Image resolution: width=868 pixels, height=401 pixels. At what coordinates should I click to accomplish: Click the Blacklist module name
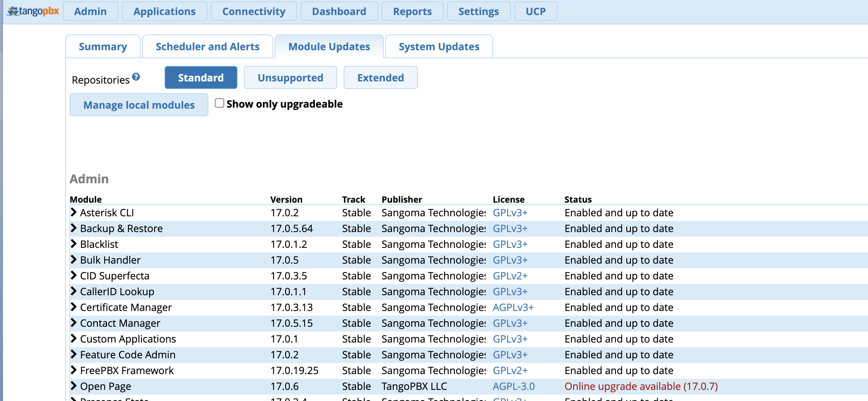(99, 244)
